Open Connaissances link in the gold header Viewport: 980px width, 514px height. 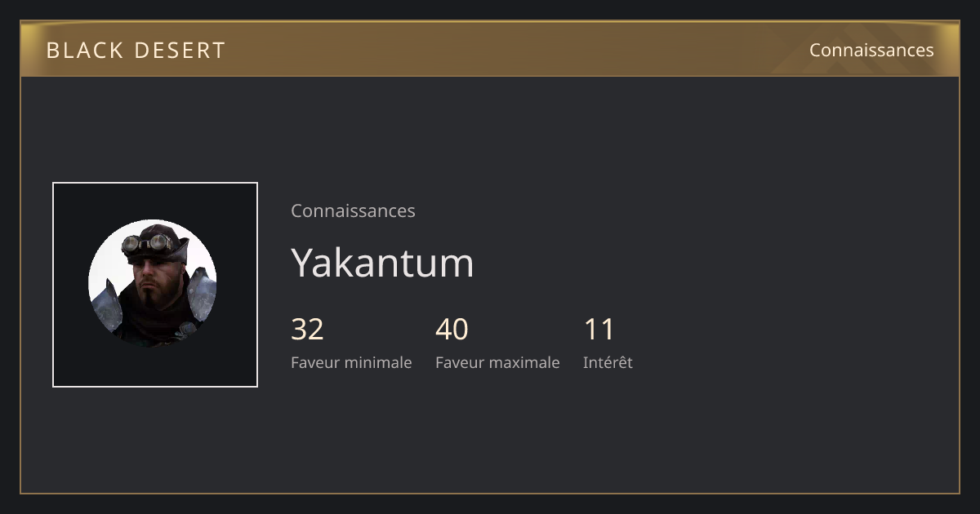point(871,50)
